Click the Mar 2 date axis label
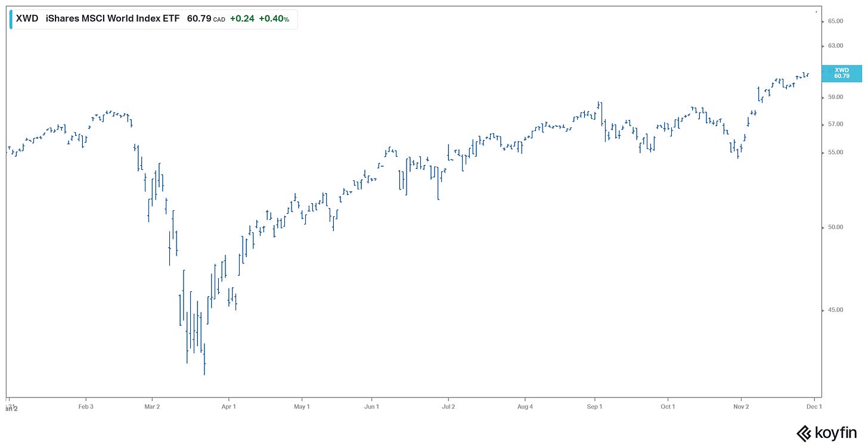868x448 pixels. click(153, 407)
